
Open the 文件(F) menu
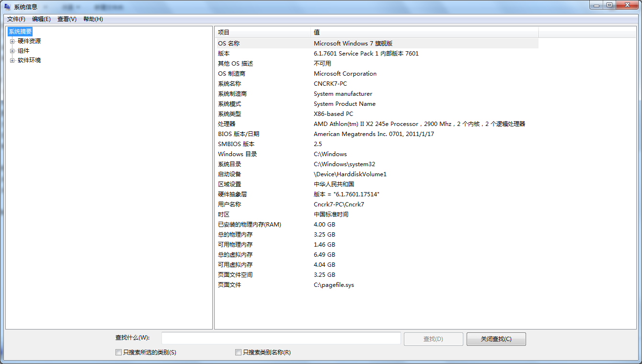coord(16,19)
